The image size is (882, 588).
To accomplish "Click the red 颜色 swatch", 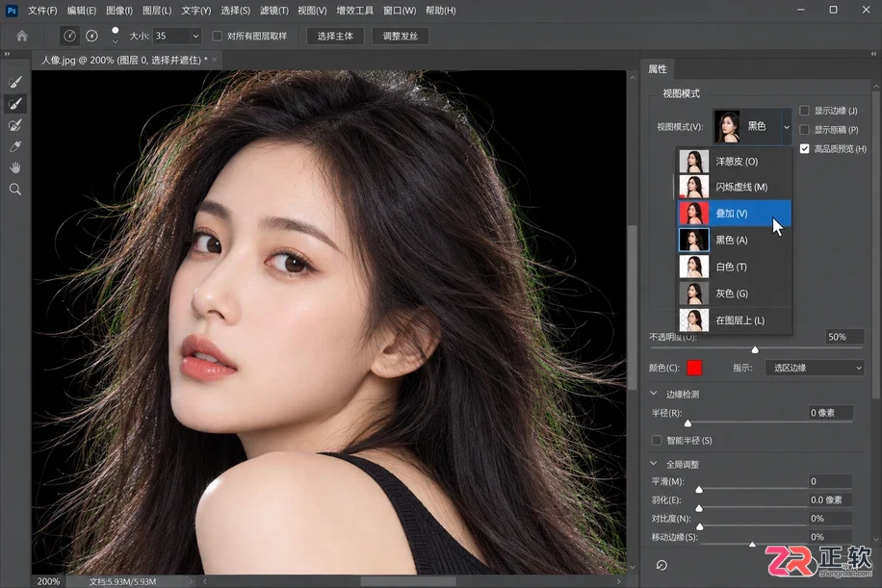I will (694, 368).
